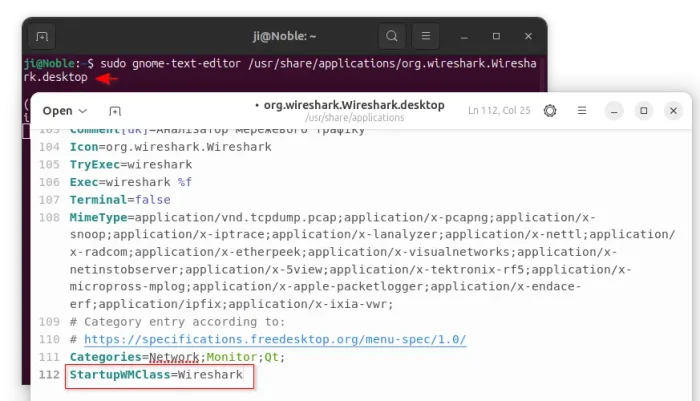Click line number 104 in gutter
This screenshot has width=700, height=401.
tap(49, 147)
